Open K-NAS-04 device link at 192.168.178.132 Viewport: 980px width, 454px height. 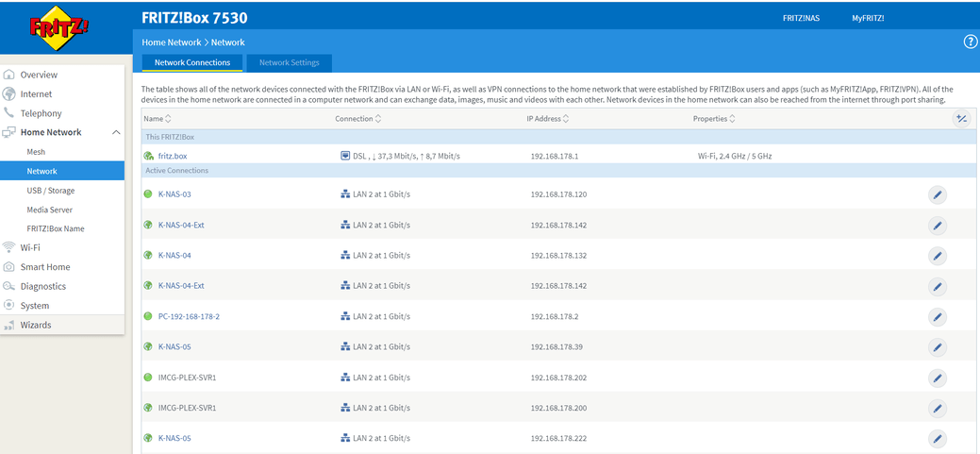point(174,255)
